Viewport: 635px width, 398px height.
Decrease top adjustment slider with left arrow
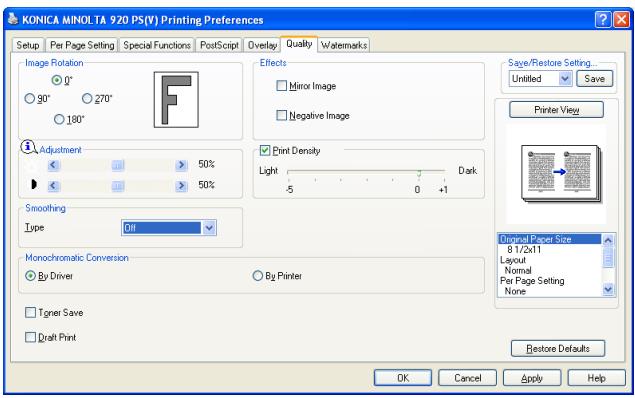(x=54, y=165)
